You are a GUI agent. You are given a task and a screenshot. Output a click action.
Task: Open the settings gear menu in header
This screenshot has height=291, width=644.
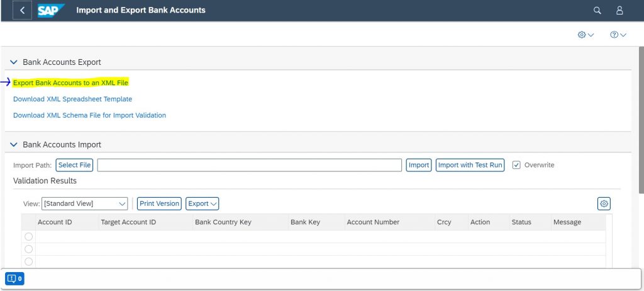pyautogui.click(x=586, y=35)
